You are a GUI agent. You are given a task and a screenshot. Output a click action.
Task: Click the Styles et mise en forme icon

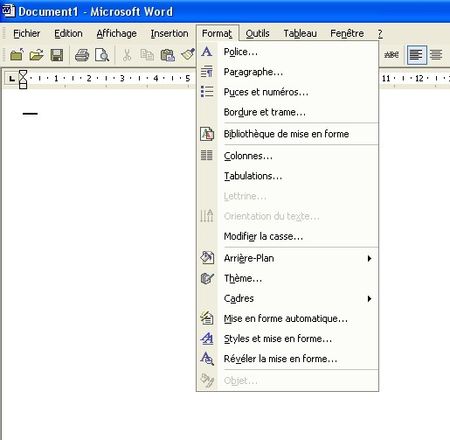pyautogui.click(x=207, y=338)
